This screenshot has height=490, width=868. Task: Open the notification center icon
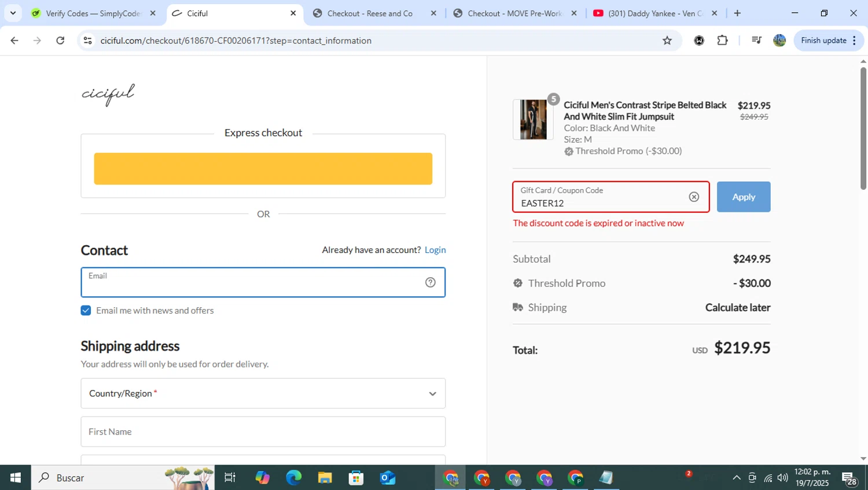pyautogui.click(x=849, y=478)
